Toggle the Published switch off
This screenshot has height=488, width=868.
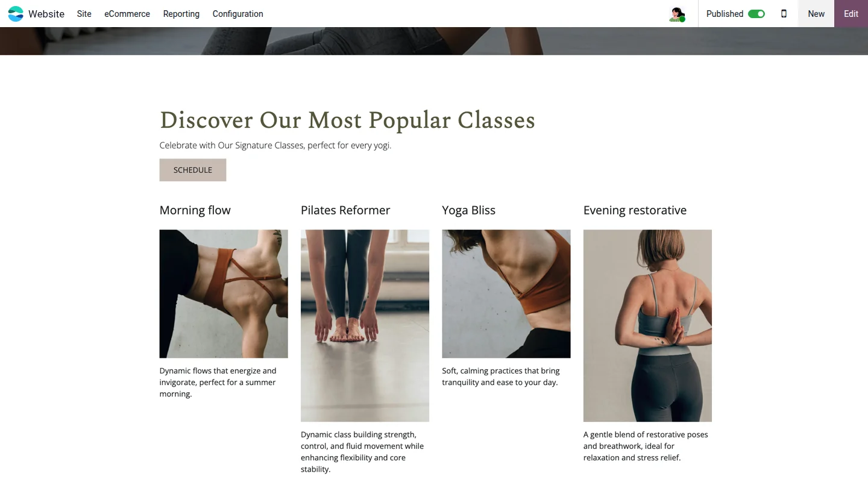click(756, 14)
